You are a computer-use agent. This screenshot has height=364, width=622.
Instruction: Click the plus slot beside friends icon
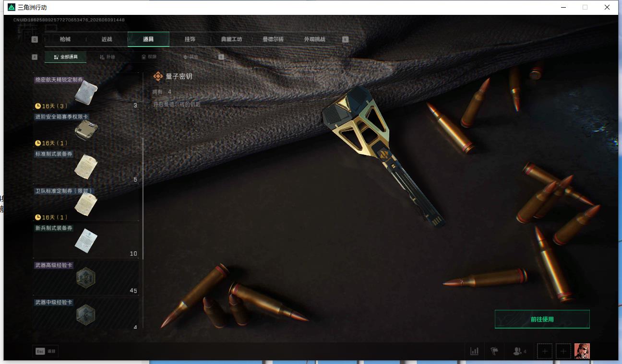click(545, 351)
